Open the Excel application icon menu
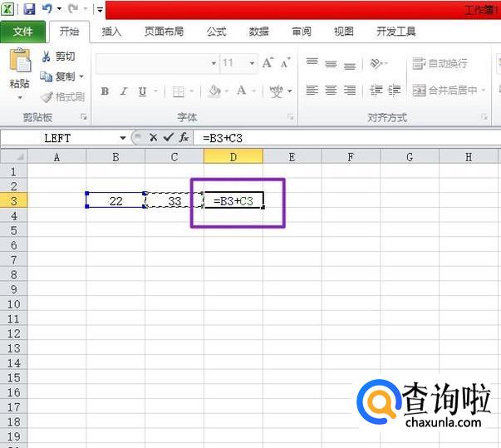Viewport: 501px width, 448px height. [x=7, y=9]
